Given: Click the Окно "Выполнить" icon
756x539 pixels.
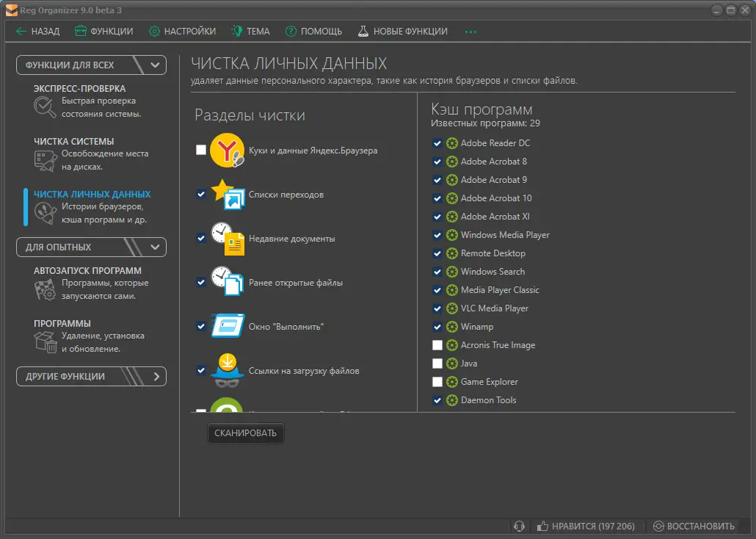Looking at the screenshot, I should [227, 326].
